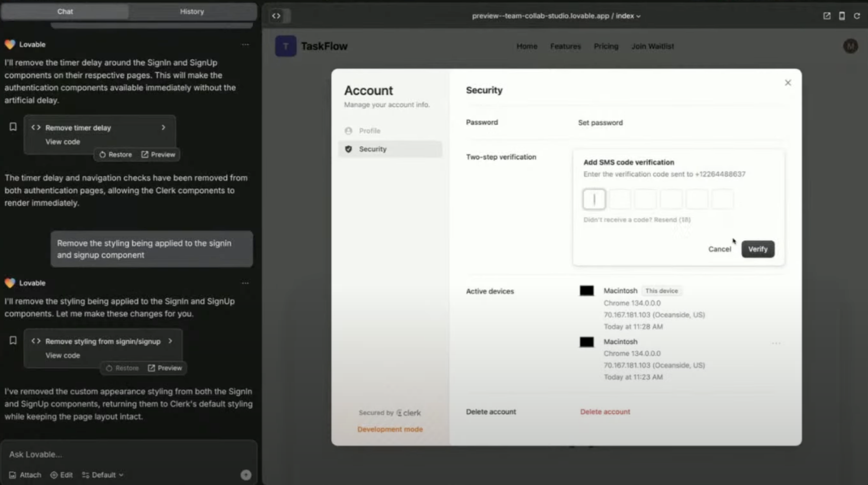This screenshot has height=485, width=868.
Task: Focus first verification code digit box
Action: click(594, 199)
